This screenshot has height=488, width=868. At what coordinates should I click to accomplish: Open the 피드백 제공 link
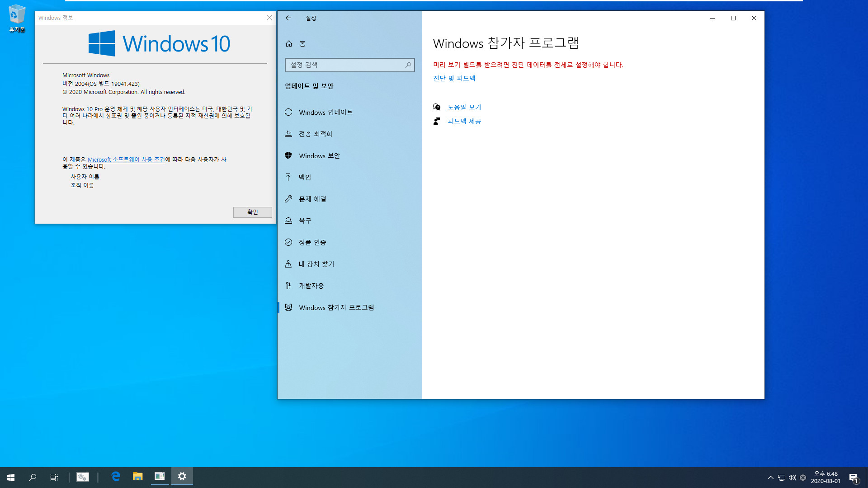coord(464,122)
